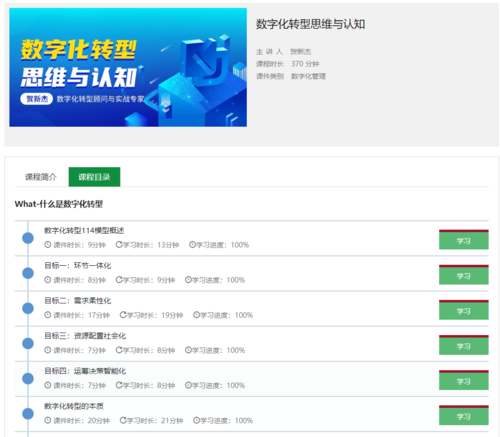The width and height of the screenshot is (500, 437).
Task: Switch to the 课程简介 tab
Action: pyautogui.click(x=41, y=177)
